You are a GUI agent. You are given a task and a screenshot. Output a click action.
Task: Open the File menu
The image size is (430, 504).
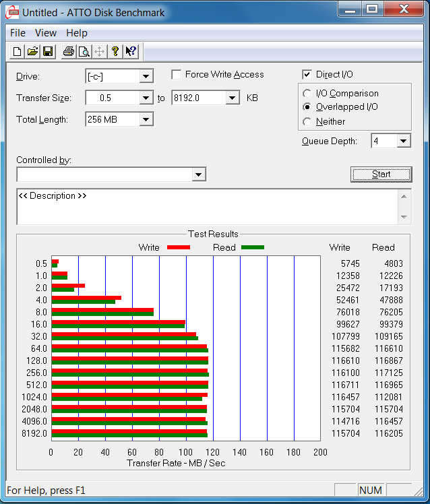click(x=18, y=33)
